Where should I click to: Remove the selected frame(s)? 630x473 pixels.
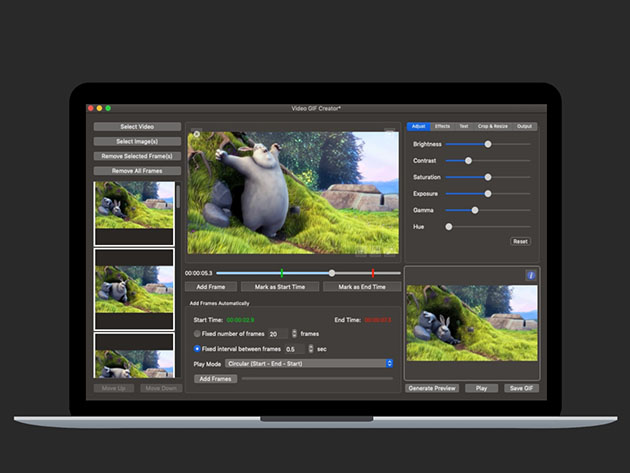coord(137,156)
